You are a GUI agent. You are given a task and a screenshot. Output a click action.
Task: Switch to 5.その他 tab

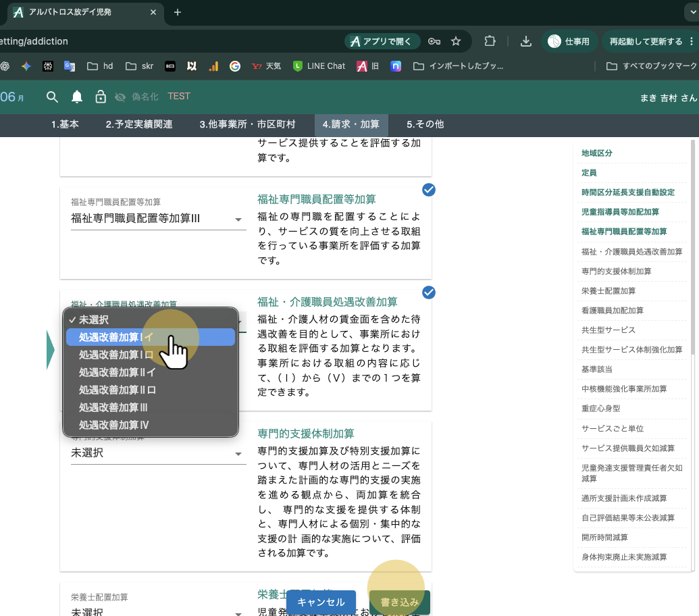tap(425, 124)
